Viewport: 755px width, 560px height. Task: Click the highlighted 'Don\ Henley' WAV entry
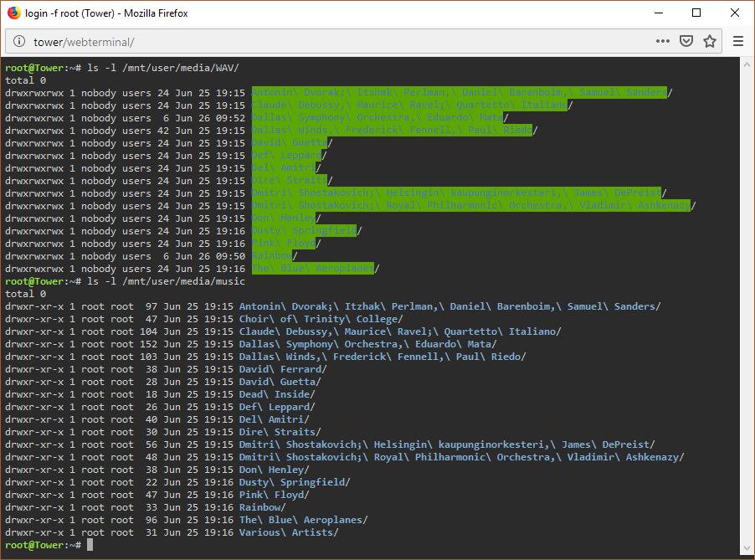(284, 218)
